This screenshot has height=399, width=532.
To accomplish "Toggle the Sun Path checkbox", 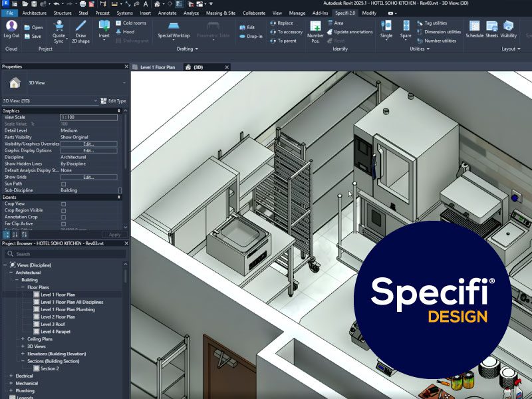I will (x=63, y=184).
